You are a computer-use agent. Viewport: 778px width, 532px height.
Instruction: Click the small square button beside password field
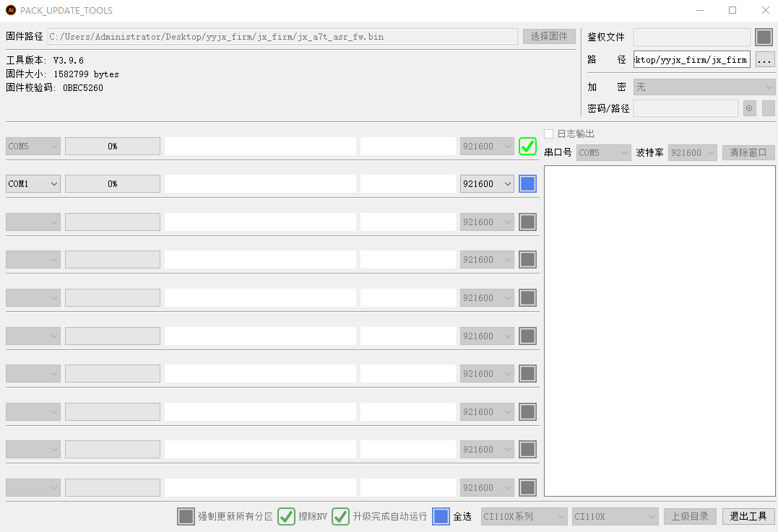[x=768, y=108]
